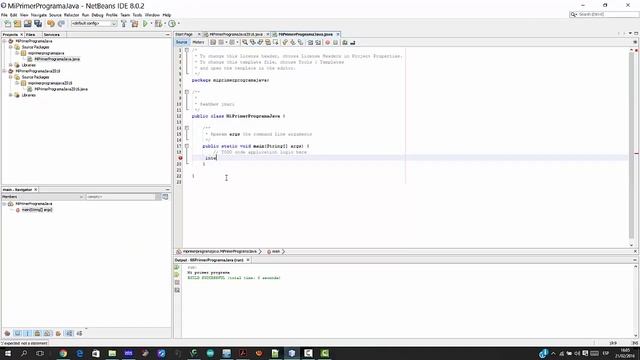Open the Debug menu
This screenshot has height=360, width=640.
pos(98,15)
